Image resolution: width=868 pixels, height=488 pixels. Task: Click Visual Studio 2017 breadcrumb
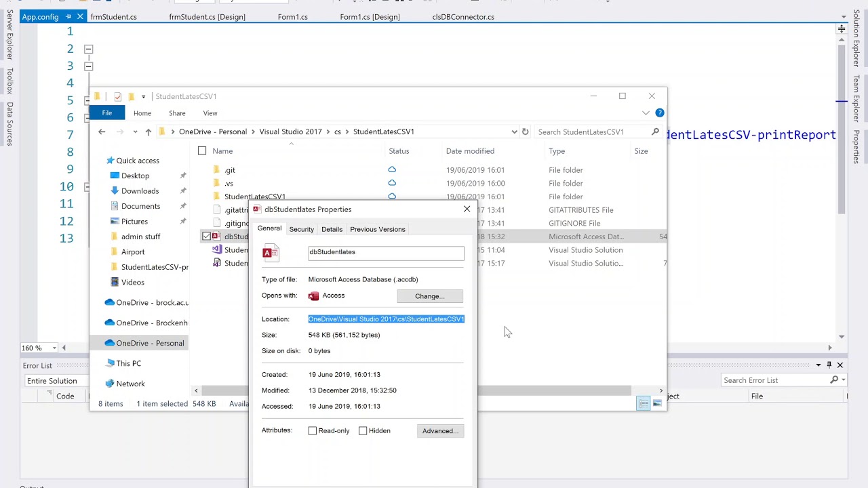[290, 131]
